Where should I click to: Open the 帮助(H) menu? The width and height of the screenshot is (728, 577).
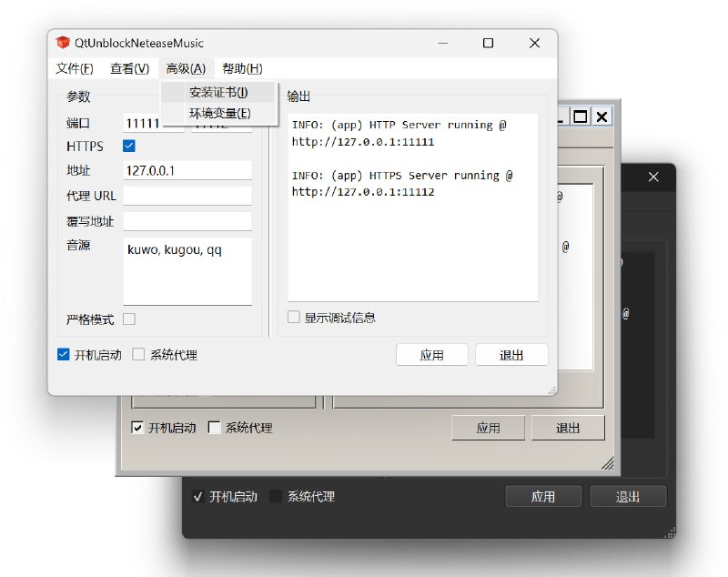click(x=242, y=67)
